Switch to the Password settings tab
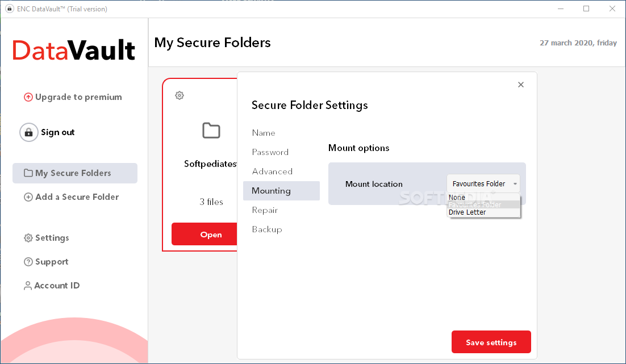Viewport: 626px width, 364px height. click(x=270, y=152)
